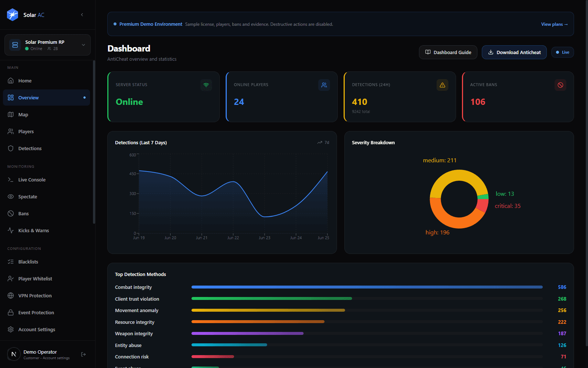The width and height of the screenshot is (588, 368).
Task: Click the Combat integrity progress bar
Action: (367, 287)
